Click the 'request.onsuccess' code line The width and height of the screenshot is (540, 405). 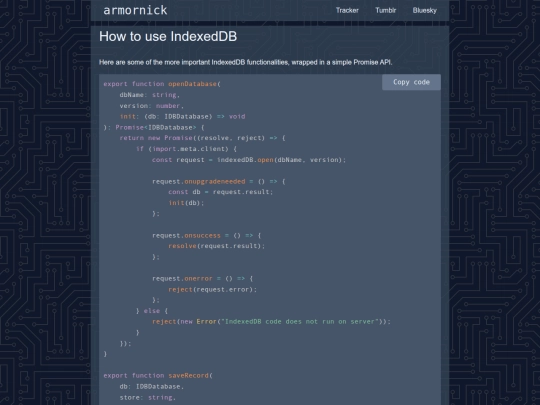(x=207, y=236)
